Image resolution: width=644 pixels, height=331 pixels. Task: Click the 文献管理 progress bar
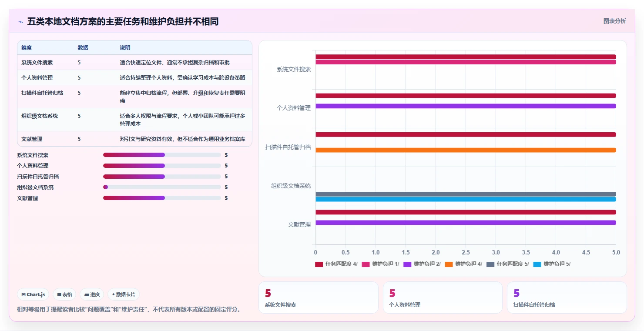(x=162, y=198)
